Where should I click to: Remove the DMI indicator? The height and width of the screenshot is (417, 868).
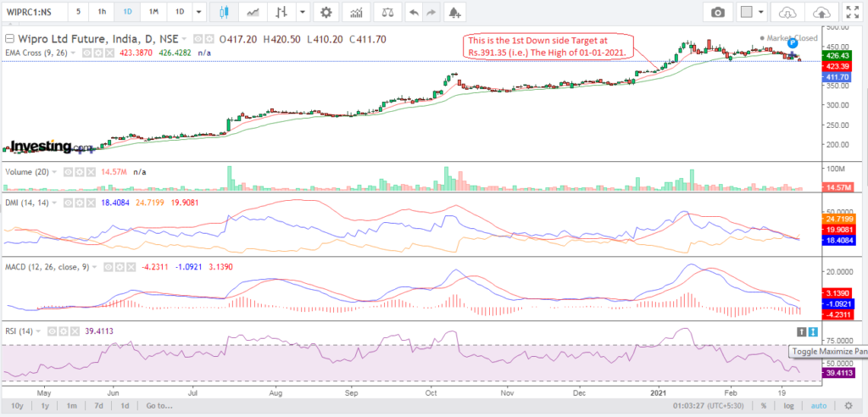point(92,203)
